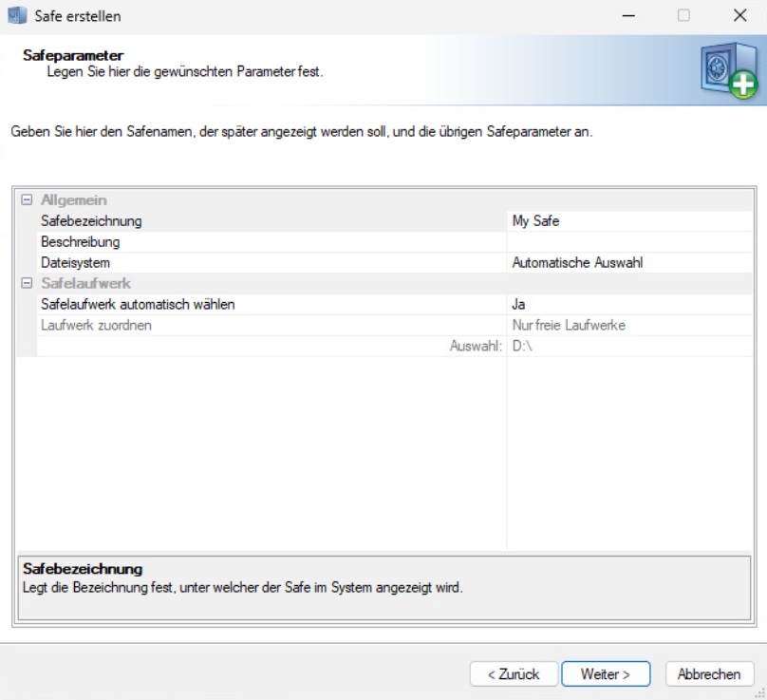Toggle the Ja value for automatic drive
Viewport: 767px width, 700px height.
point(627,305)
